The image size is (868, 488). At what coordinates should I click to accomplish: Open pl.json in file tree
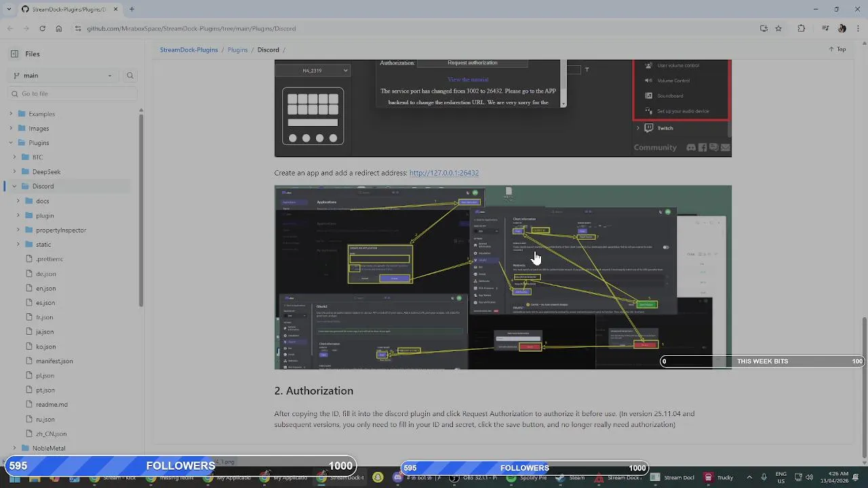(45, 375)
